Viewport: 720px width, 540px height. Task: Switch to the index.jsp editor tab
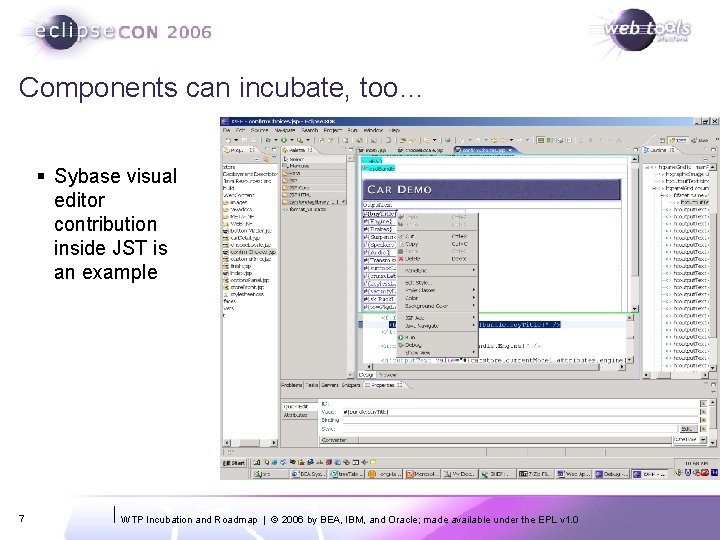tap(372, 150)
